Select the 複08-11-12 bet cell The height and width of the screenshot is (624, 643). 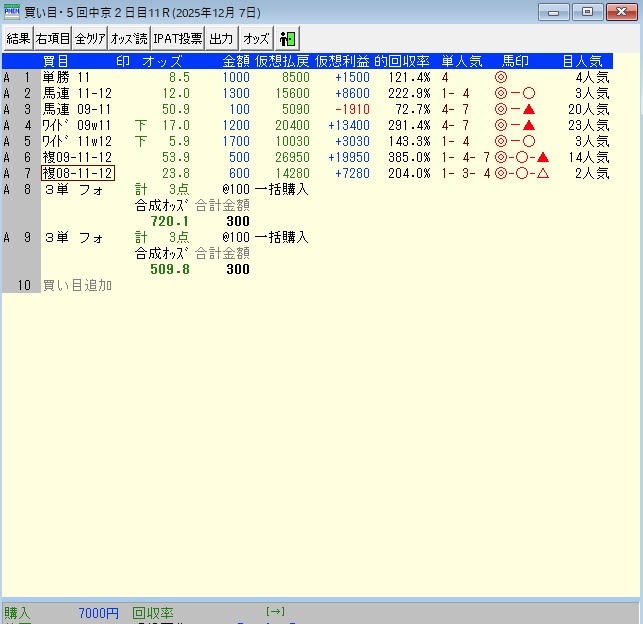pos(77,173)
